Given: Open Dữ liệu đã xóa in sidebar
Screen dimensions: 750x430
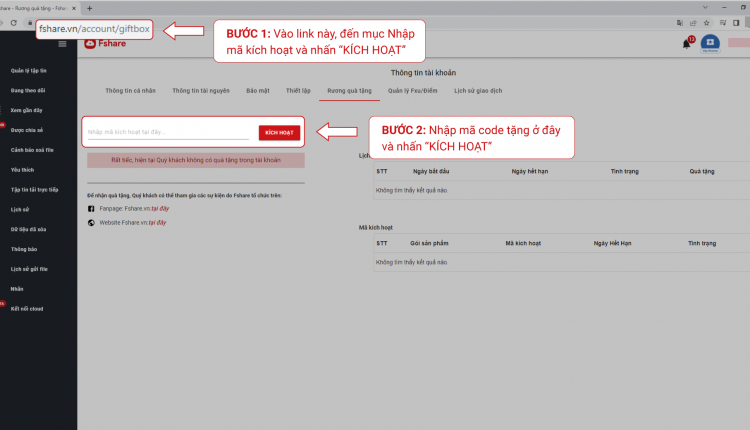Looking at the screenshot, I should [x=28, y=230].
